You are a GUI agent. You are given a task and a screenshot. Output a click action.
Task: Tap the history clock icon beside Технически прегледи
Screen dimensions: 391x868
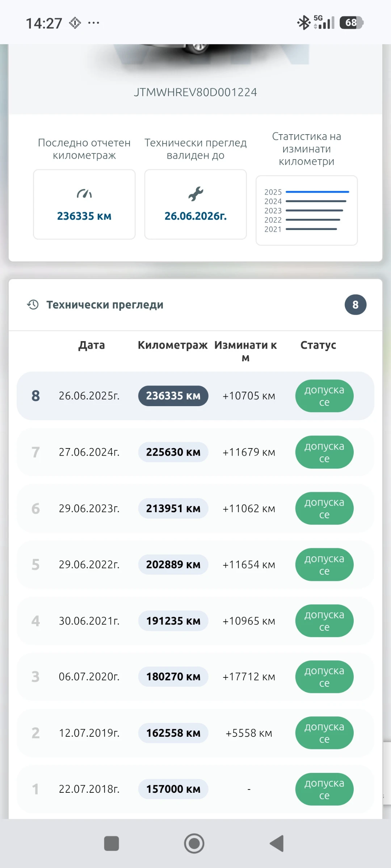click(33, 305)
